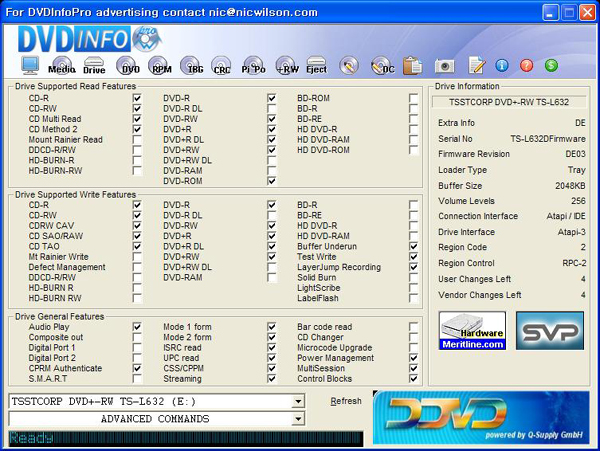Click the disc with pencil icon
Screen dimensions: 600x451
pyautogui.click(x=349, y=65)
